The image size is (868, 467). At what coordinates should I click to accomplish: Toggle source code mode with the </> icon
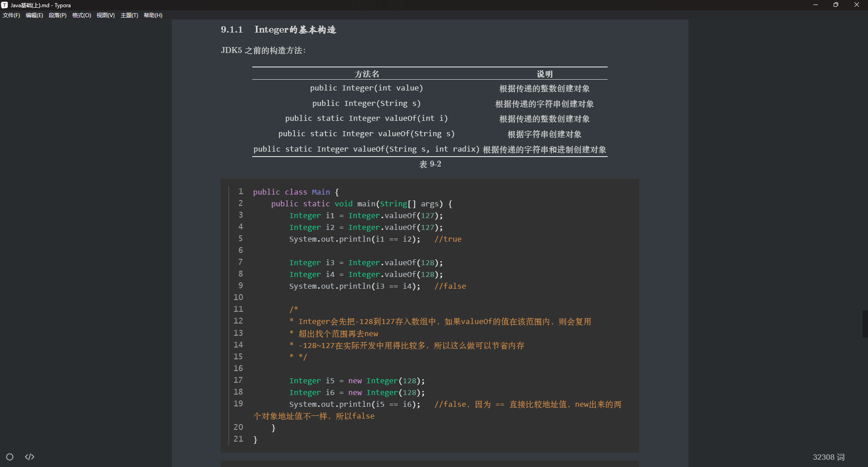pos(29,457)
